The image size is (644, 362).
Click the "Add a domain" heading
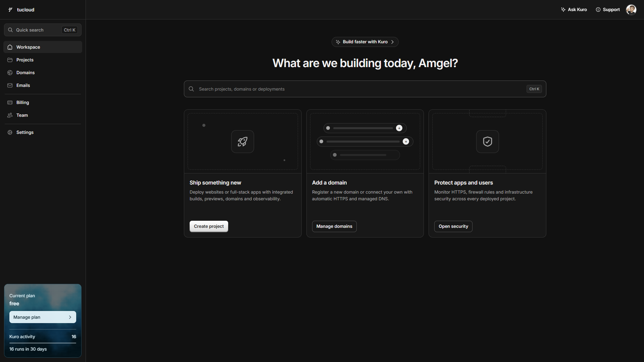[x=330, y=183]
